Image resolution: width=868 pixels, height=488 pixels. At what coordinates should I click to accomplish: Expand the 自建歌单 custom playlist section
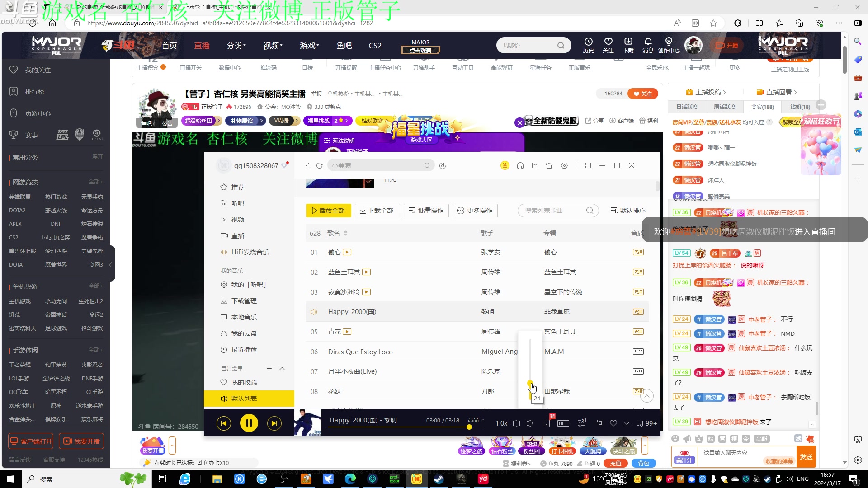click(283, 368)
